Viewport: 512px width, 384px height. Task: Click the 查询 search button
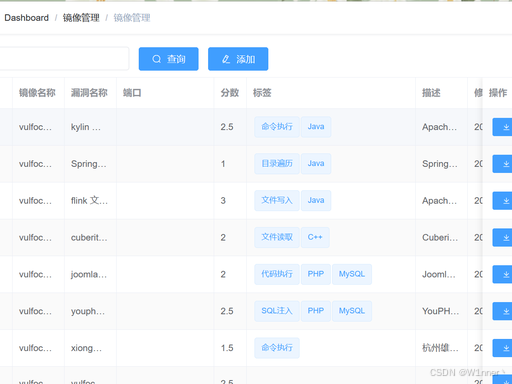pos(169,59)
